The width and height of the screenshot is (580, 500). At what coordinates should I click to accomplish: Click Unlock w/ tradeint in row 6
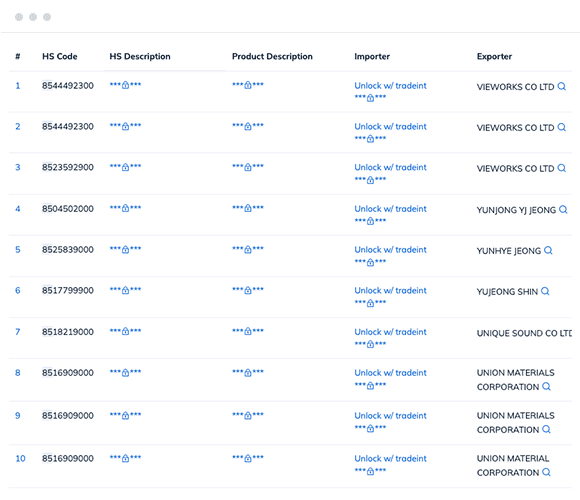(x=390, y=291)
